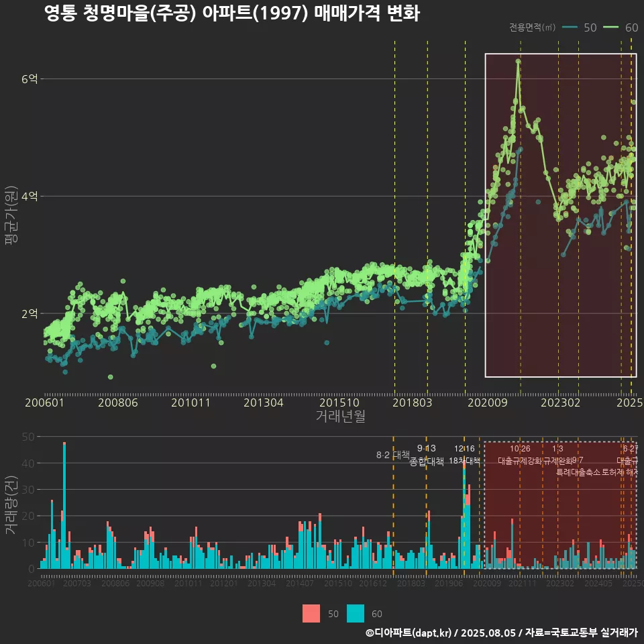
Task: Click the '특례대출축소' annotation label
Action: click(x=578, y=472)
